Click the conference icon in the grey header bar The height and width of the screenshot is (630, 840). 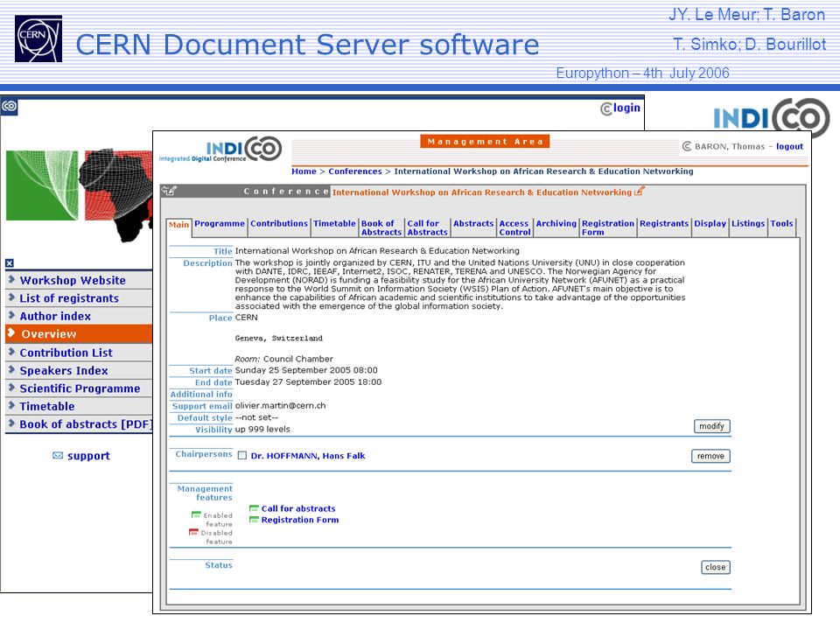[170, 190]
